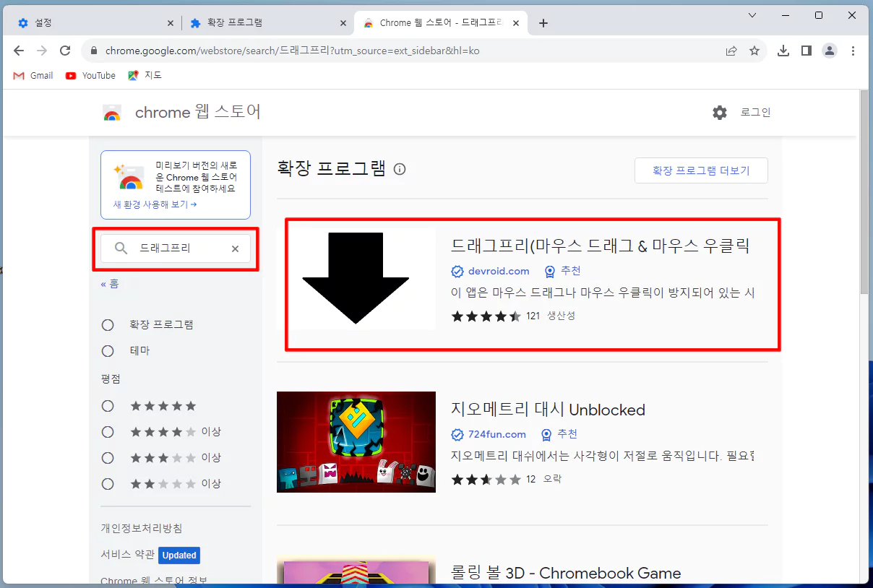Click the share page icon in address bar

click(731, 51)
